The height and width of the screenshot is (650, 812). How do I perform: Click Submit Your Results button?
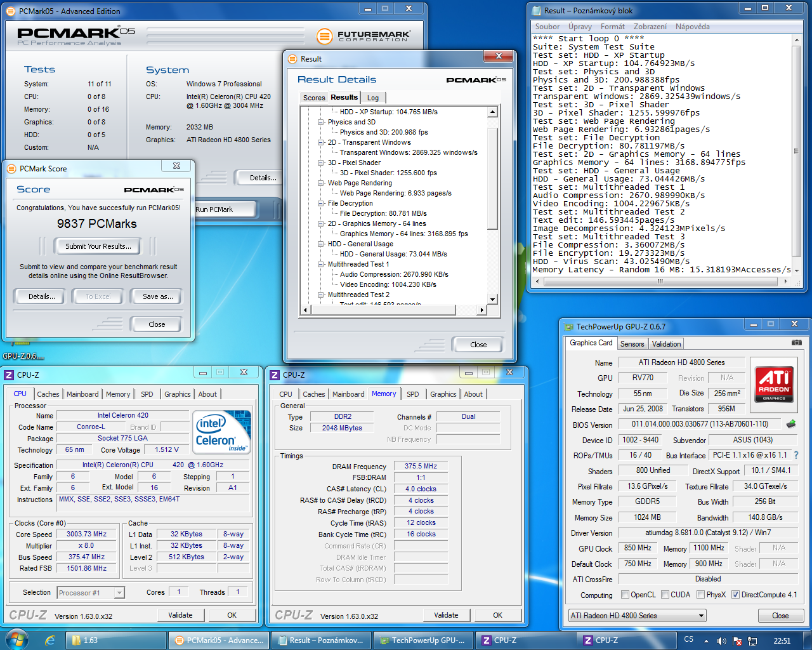point(98,246)
